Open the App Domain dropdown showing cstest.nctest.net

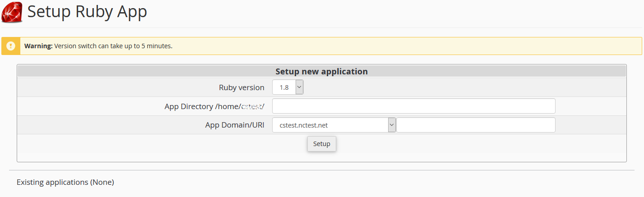click(x=334, y=125)
